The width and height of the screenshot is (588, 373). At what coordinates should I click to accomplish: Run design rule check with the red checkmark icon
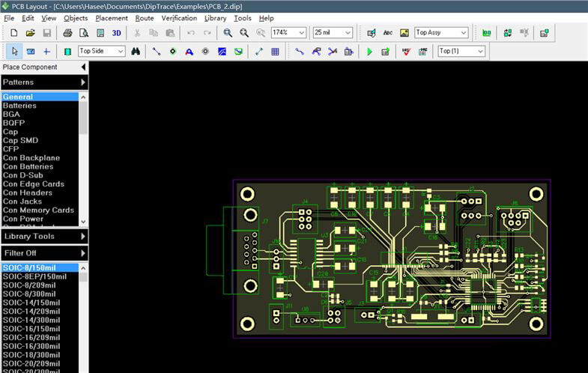(x=406, y=52)
